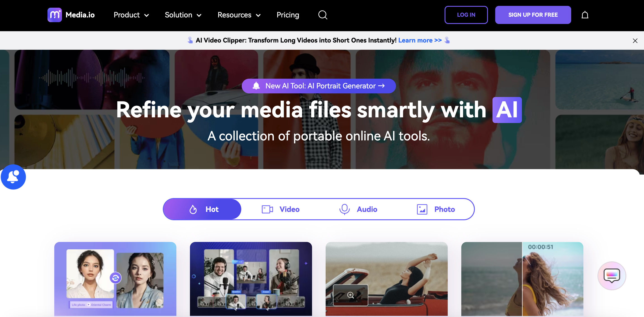Click the Photo category icon

423,209
